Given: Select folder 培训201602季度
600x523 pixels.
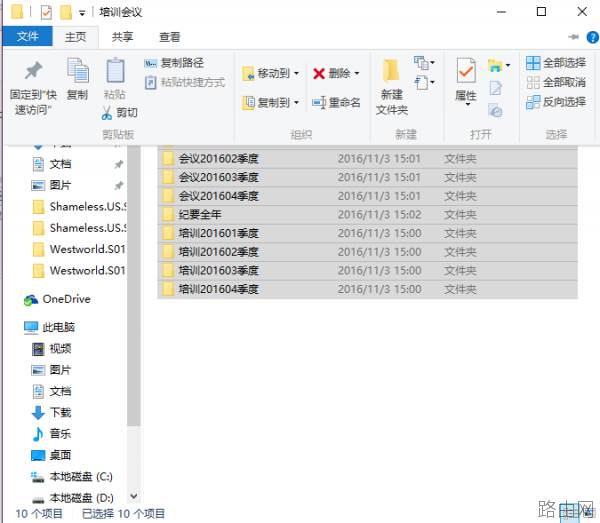Looking at the screenshot, I should click(367, 252).
